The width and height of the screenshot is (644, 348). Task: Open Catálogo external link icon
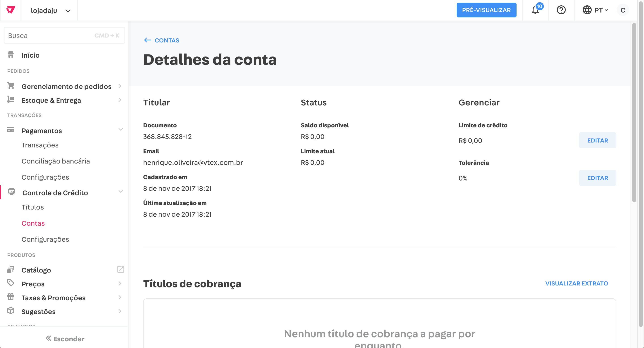121,269
